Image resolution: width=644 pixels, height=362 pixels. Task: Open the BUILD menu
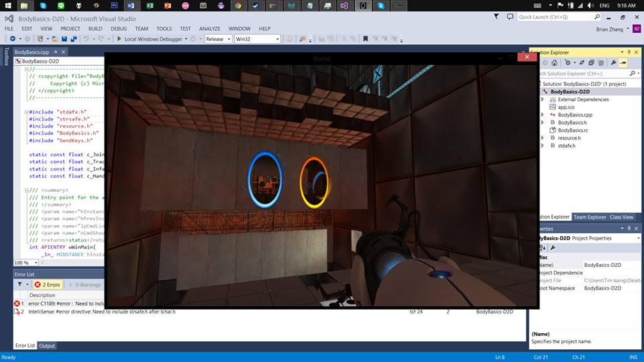click(95, 29)
